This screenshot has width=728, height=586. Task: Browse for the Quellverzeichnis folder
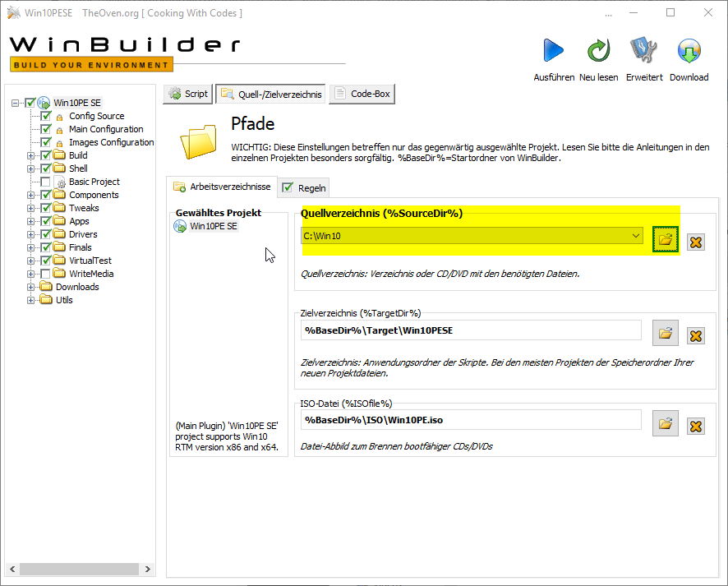[x=666, y=240]
